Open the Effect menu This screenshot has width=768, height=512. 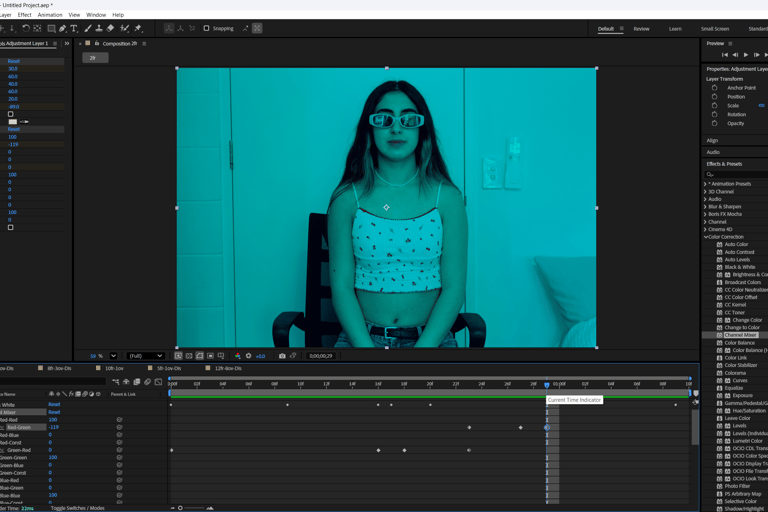(x=24, y=15)
